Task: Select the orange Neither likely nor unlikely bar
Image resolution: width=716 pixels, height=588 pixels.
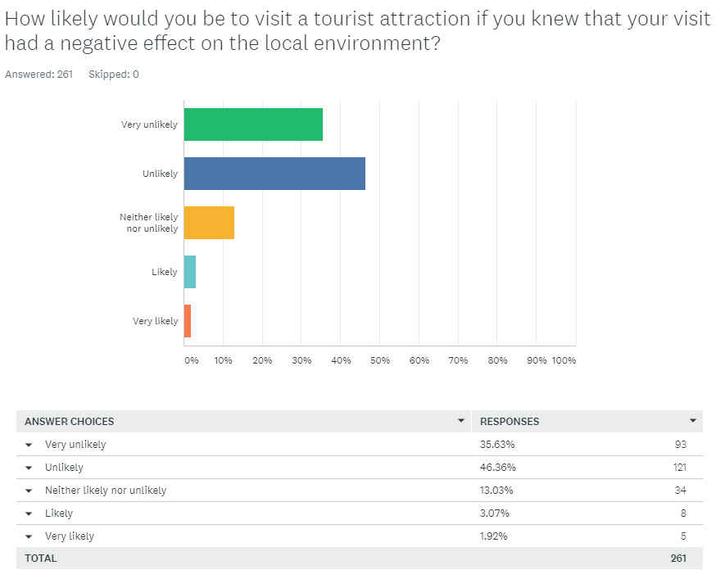Action: [209, 223]
